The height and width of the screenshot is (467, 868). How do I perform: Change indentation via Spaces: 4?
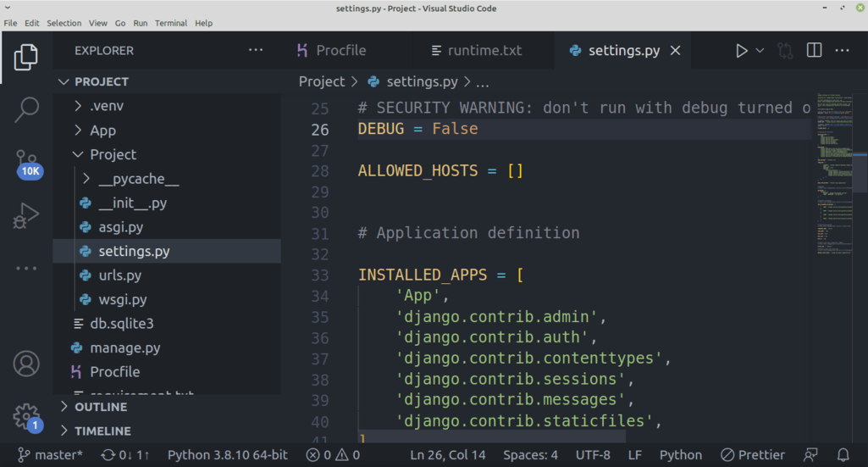(530, 455)
